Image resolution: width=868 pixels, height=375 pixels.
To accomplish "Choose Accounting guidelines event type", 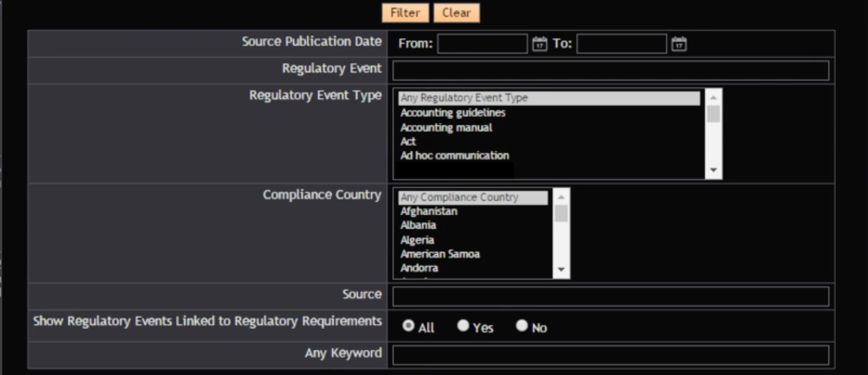I will pos(453,113).
